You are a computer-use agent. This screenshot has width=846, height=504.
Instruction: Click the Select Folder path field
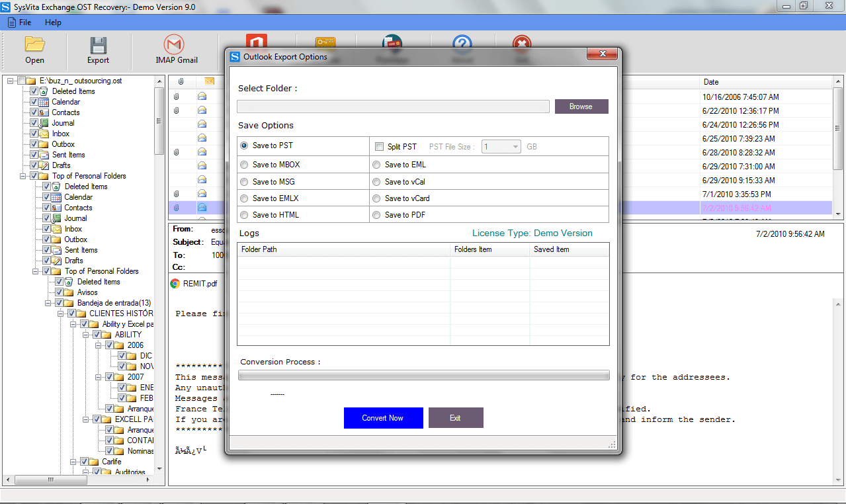pos(393,106)
